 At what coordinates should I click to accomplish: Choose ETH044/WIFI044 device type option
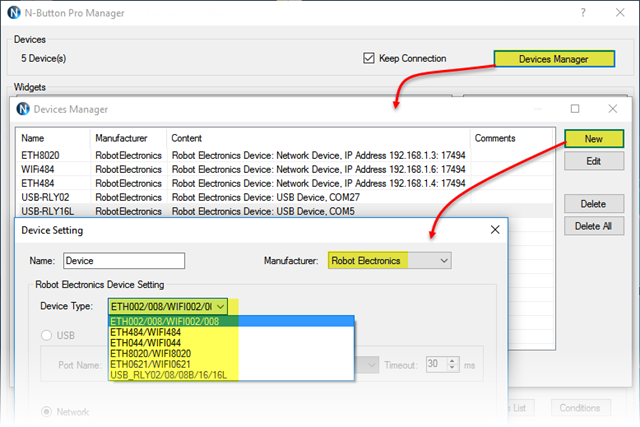tap(231, 343)
